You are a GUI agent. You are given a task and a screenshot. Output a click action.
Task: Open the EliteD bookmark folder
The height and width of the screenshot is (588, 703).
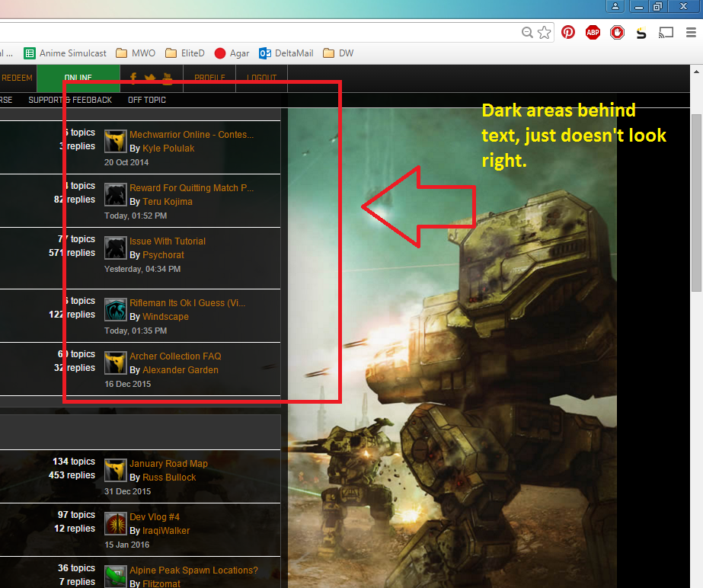[x=185, y=53]
